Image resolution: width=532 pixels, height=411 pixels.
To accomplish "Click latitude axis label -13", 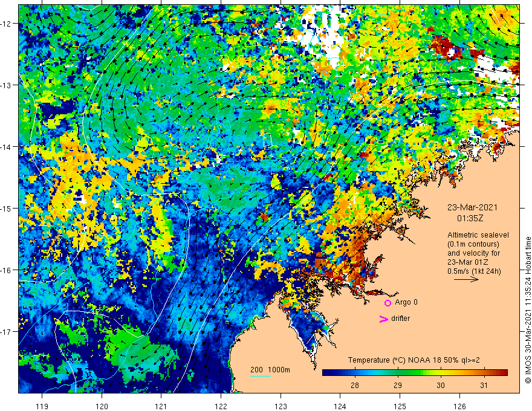I will pyautogui.click(x=7, y=85).
